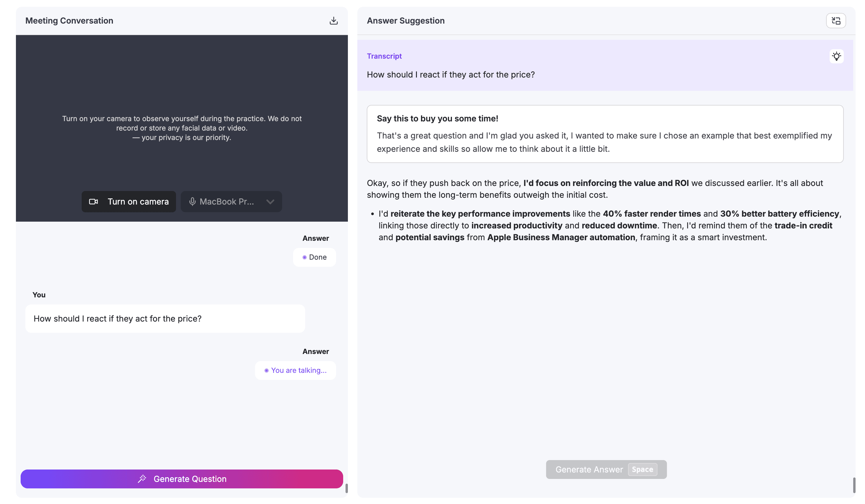Click the Transcript section label
The image size is (865, 504).
click(x=384, y=56)
